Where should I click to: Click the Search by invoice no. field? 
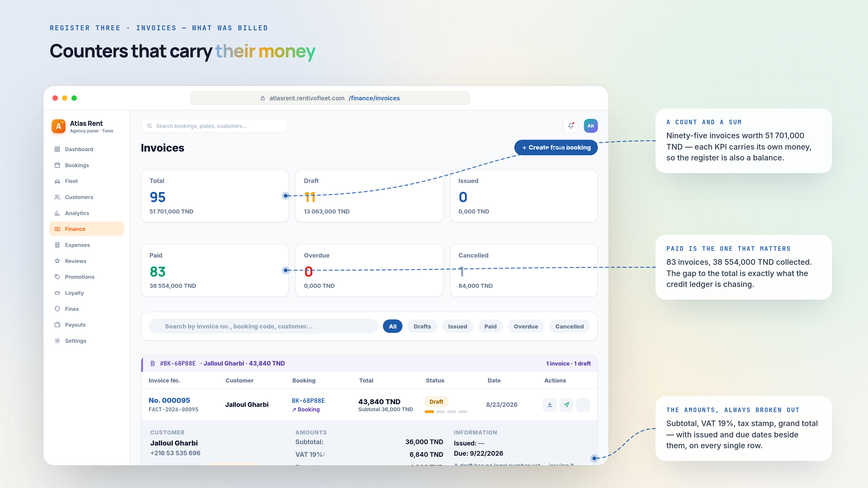[x=263, y=326]
